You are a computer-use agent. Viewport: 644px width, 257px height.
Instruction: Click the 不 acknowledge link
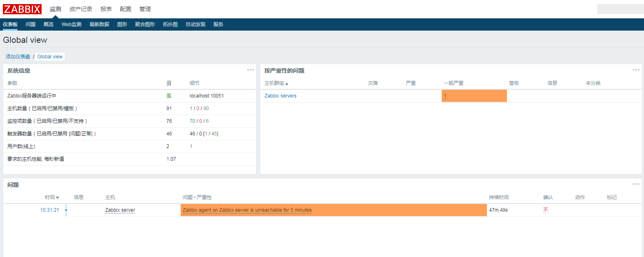coord(546,210)
